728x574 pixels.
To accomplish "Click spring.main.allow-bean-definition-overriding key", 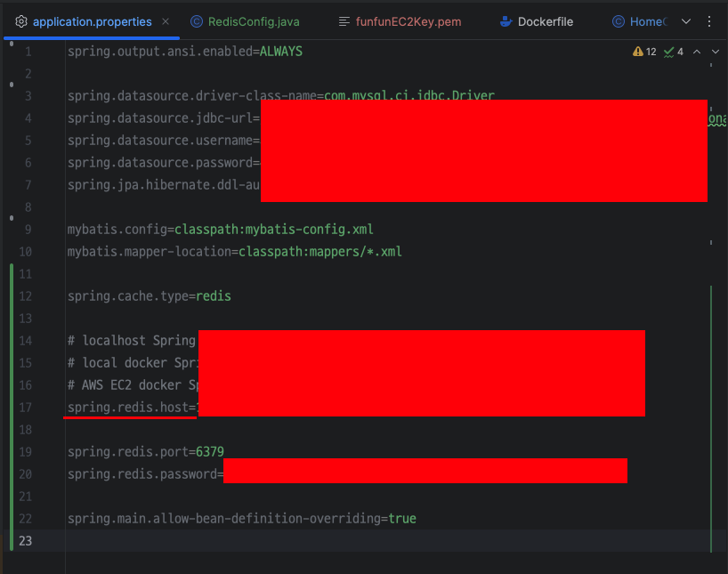I will coord(224,519).
